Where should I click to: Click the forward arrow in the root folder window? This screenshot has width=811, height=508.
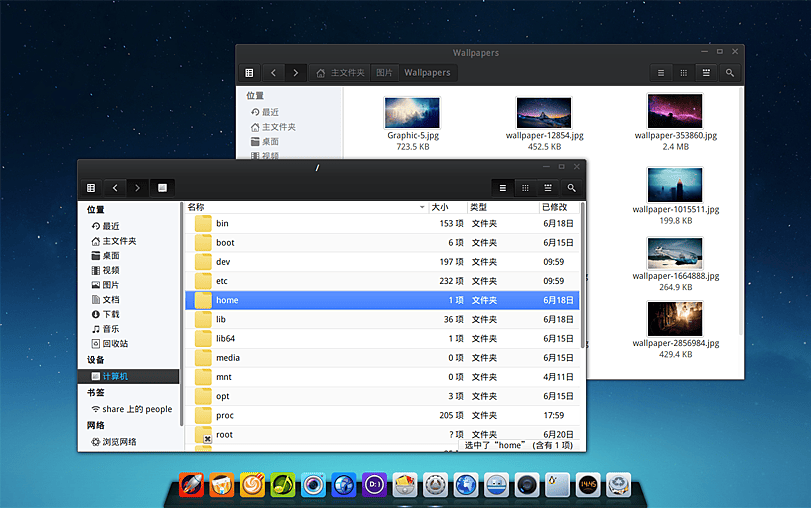[x=138, y=187]
